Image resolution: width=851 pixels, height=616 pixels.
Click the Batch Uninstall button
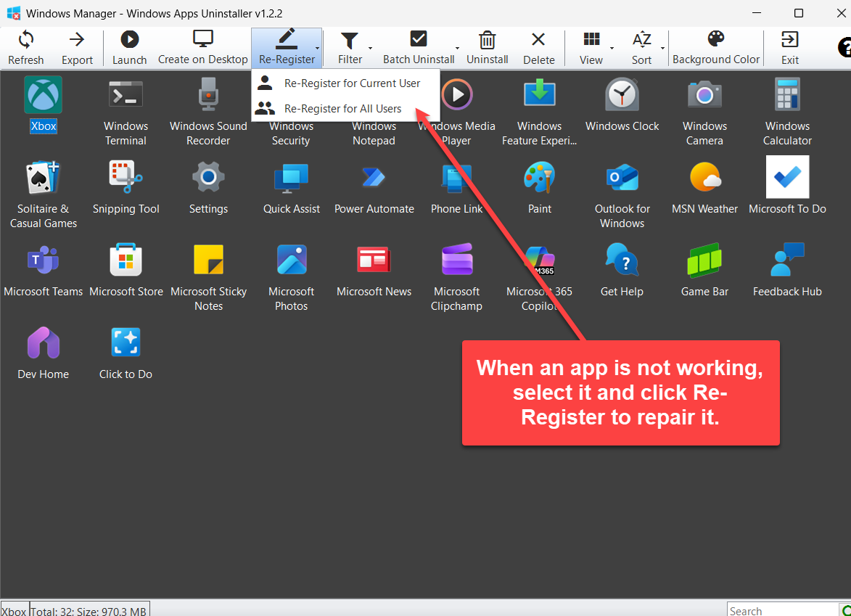click(419, 48)
